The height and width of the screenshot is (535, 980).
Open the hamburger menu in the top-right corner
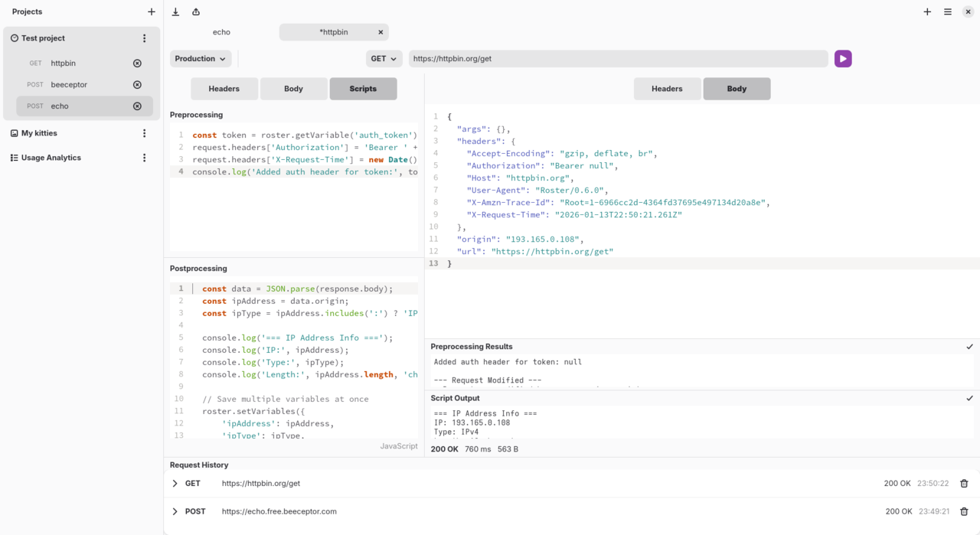(x=947, y=11)
